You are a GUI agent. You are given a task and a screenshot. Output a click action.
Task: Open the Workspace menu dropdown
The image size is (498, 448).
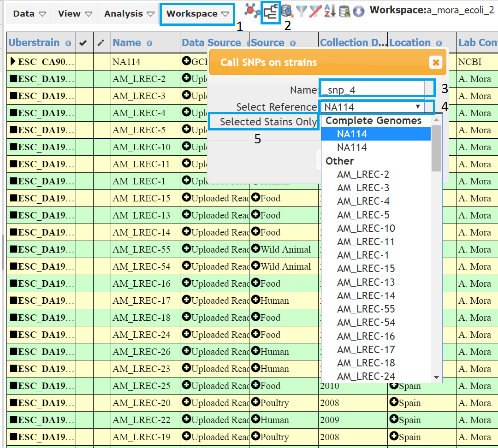coord(197,14)
